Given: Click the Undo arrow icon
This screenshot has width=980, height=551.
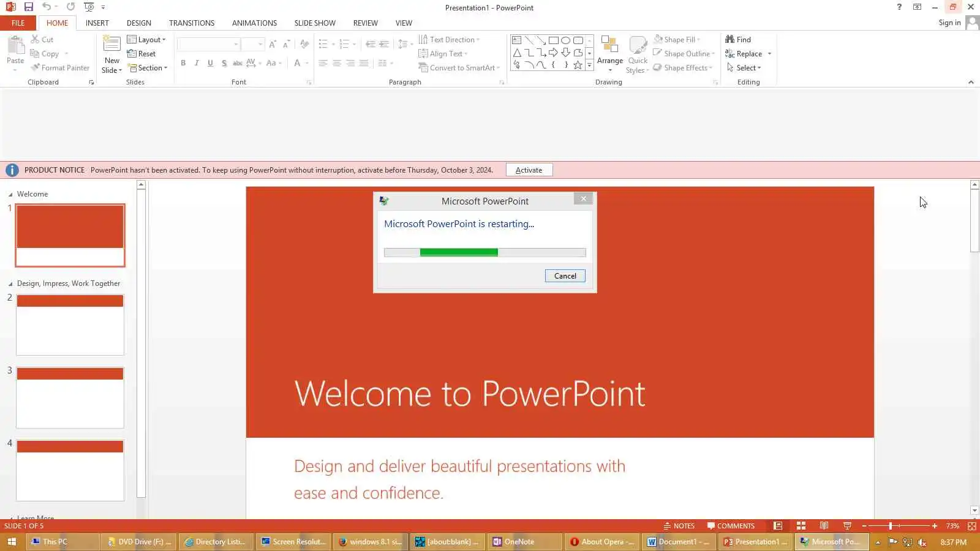Looking at the screenshot, I should (47, 7).
